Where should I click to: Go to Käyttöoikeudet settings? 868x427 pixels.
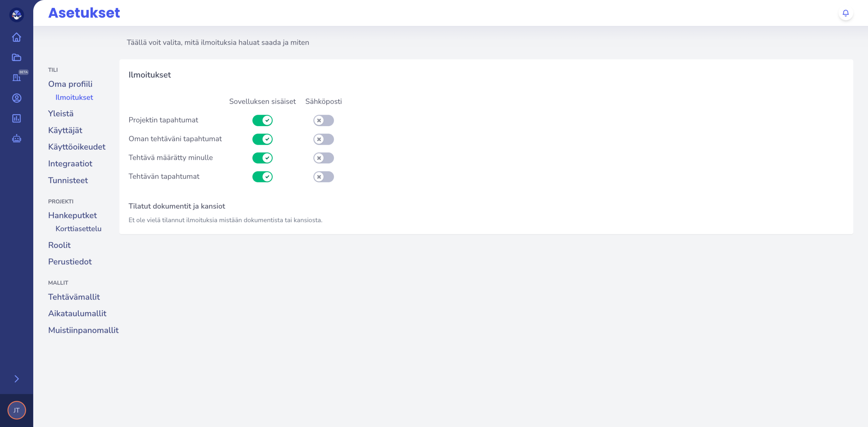point(77,147)
